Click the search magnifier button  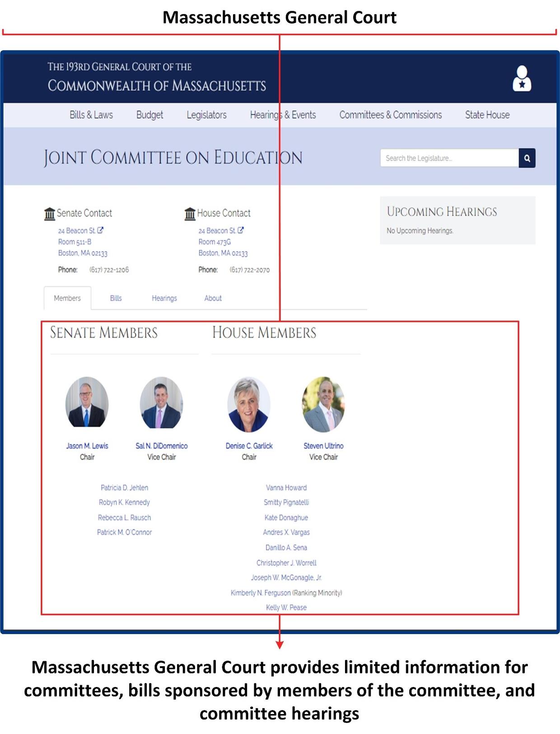[527, 158]
